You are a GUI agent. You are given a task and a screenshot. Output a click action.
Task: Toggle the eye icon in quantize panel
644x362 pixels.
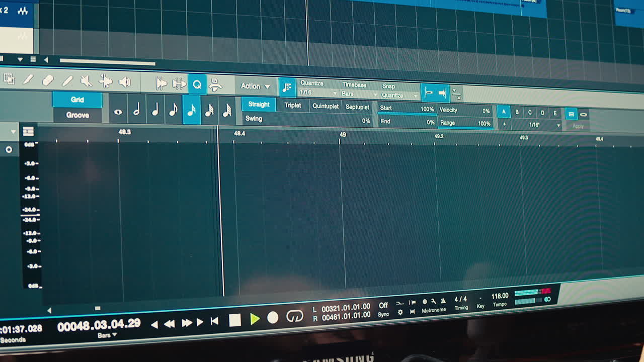point(118,112)
